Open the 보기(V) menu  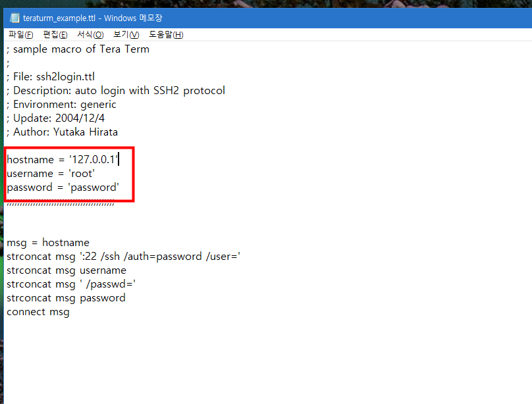tap(126, 35)
